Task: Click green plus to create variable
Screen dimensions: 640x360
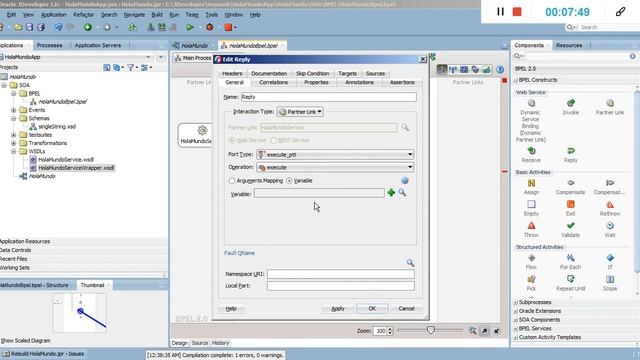Action: [391, 193]
